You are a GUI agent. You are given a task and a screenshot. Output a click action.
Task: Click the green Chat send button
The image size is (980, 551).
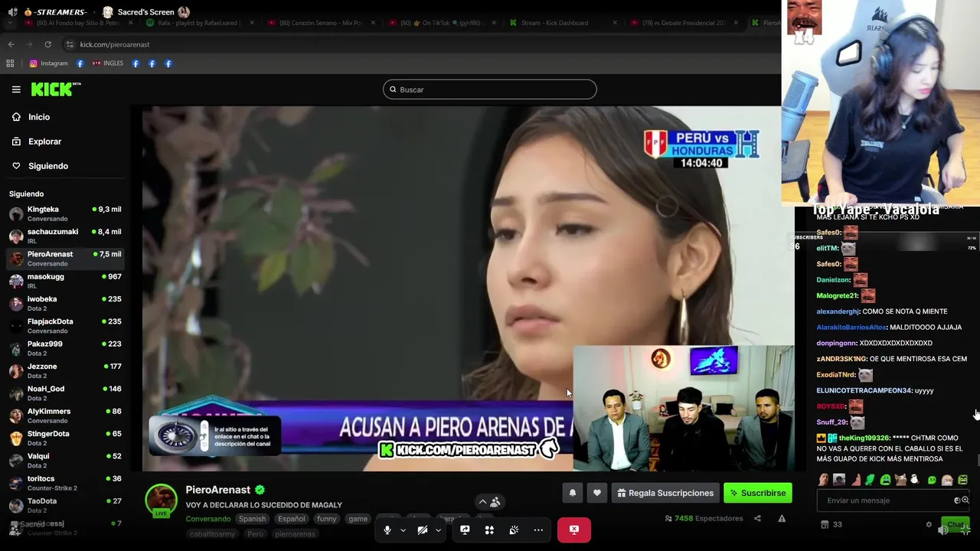[x=955, y=525]
